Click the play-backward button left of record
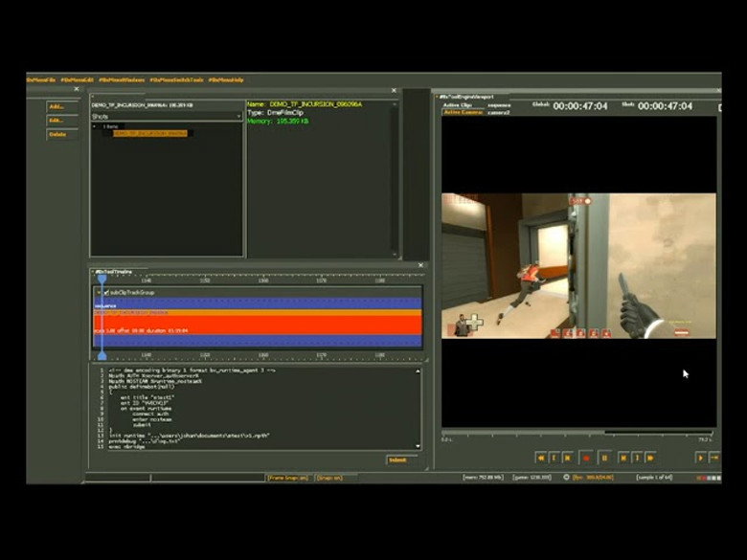 (567, 458)
